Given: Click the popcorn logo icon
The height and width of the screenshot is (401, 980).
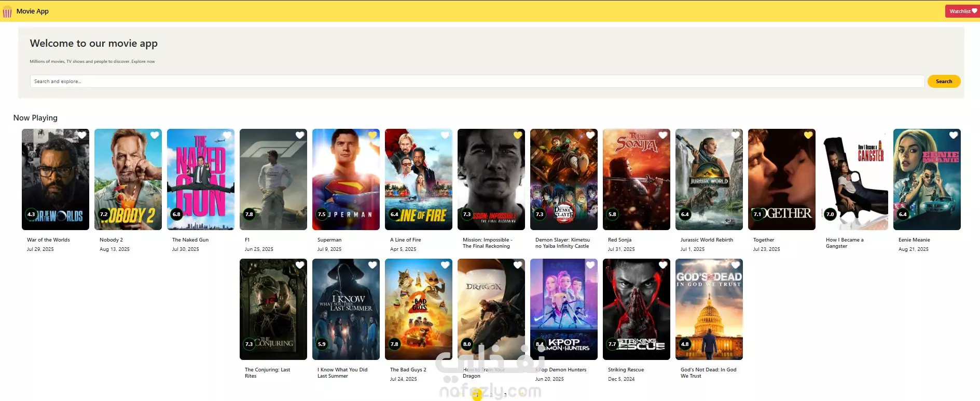Looking at the screenshot, I should click(x=7, y=11).
